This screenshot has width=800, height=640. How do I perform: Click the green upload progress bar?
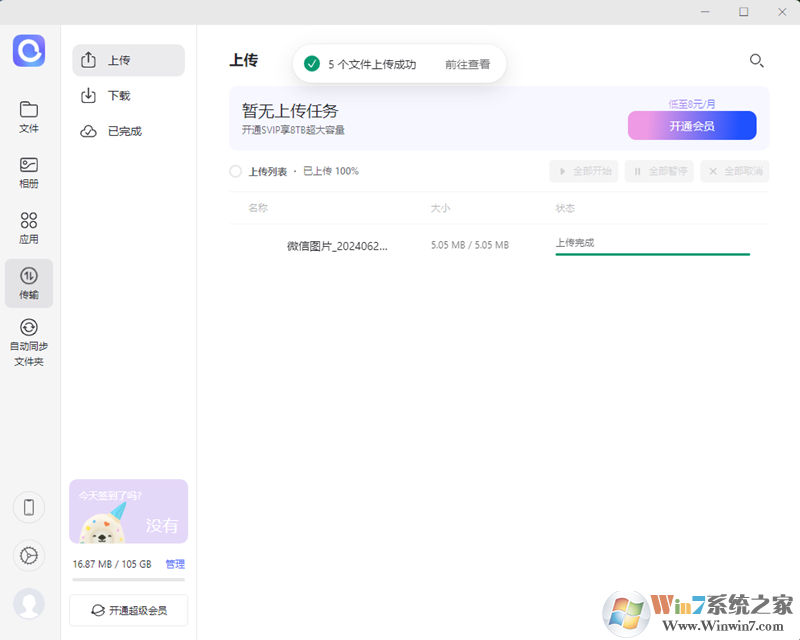point(653,254)
